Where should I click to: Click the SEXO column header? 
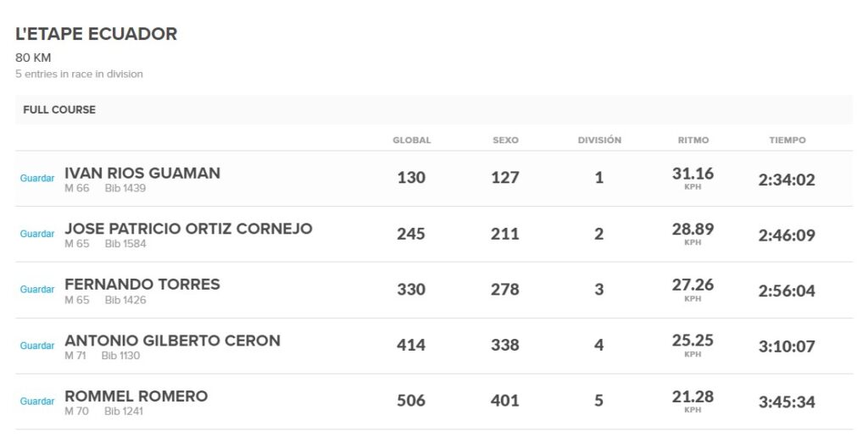point(505,141)
